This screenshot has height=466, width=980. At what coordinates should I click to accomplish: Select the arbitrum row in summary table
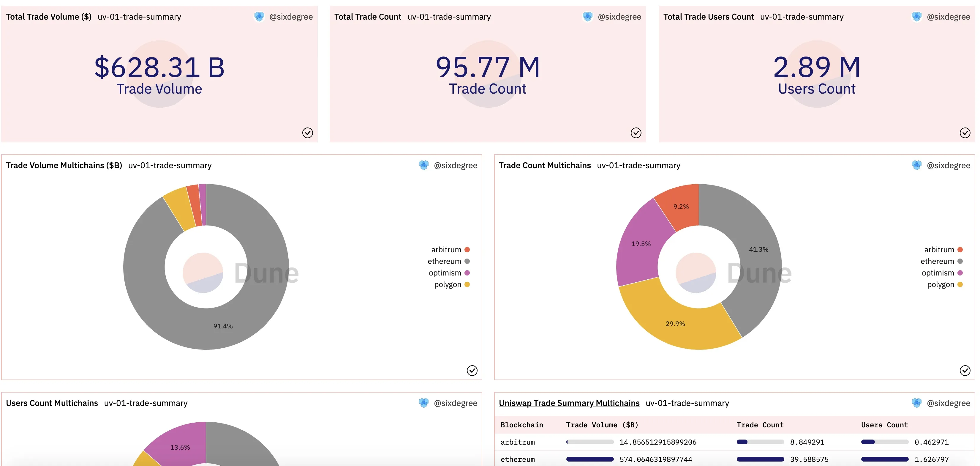(x=734, y=442)
